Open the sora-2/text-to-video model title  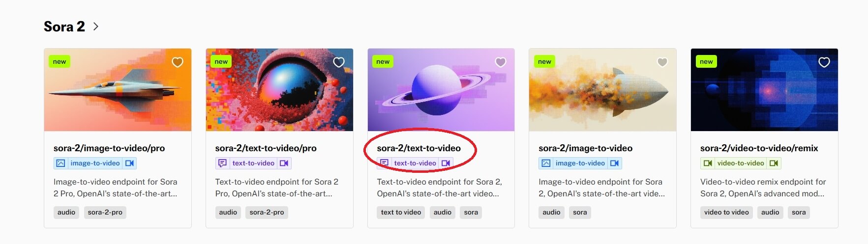click(x=419, y=148)
